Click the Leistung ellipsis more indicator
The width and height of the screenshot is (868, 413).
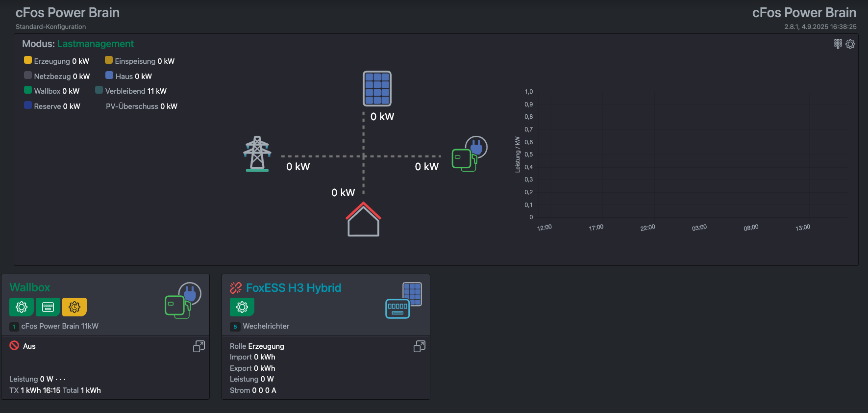coord(60,379)
